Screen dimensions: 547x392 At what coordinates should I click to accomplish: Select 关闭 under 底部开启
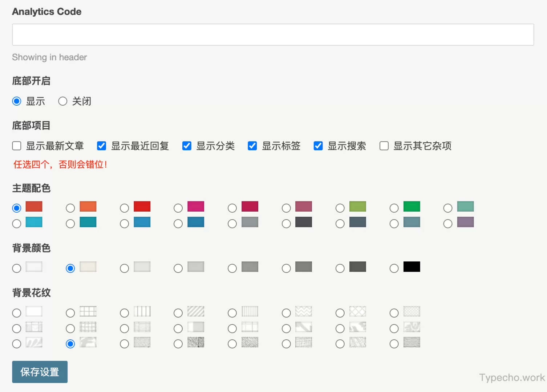tap(62, 101)
